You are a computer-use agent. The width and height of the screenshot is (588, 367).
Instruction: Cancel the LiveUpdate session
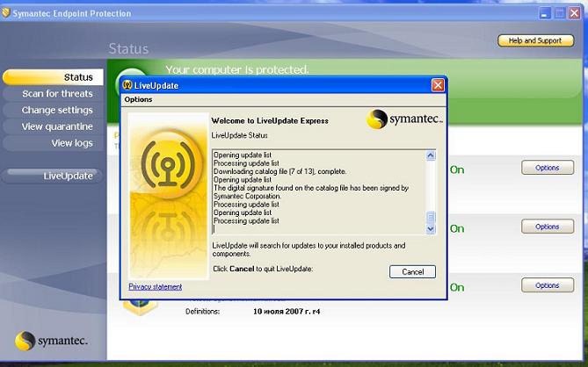point(412,272)
